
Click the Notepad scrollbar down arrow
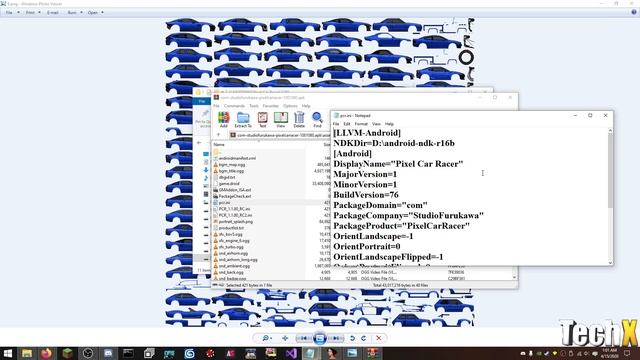610,262
